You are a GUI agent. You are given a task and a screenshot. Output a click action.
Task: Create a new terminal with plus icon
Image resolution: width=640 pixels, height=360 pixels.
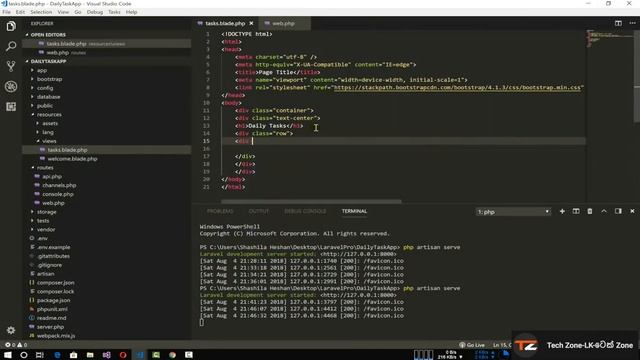[x=562, y=211]
